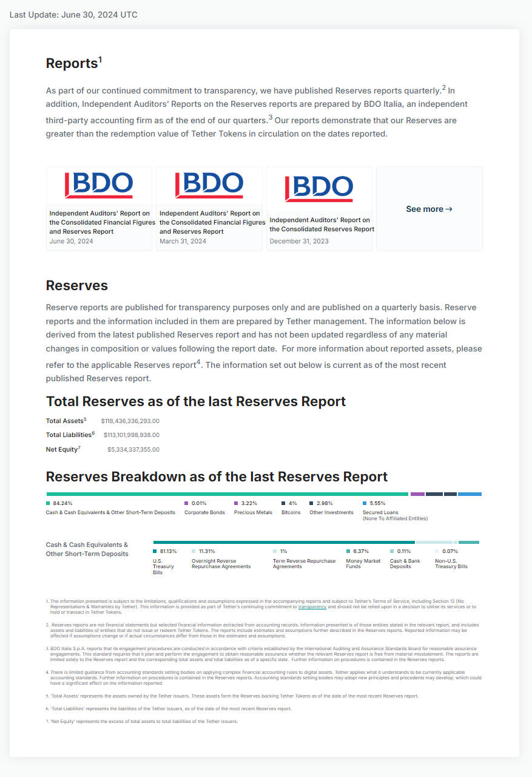This screenshot has width=532, height=777.
Task: Follow the transparency link in footnote 1
Action: (x=312, y=606)
